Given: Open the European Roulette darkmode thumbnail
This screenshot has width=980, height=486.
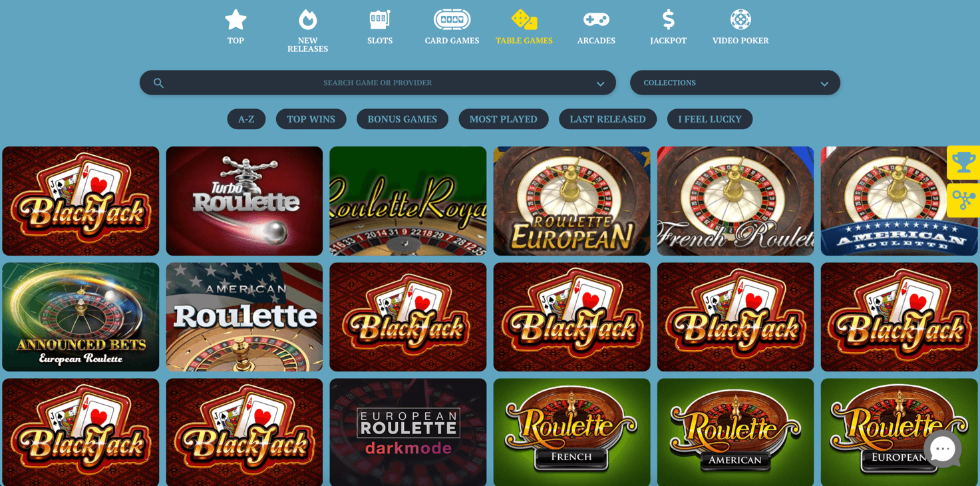Looking at the screenshot, I should (x=408, y=432).
